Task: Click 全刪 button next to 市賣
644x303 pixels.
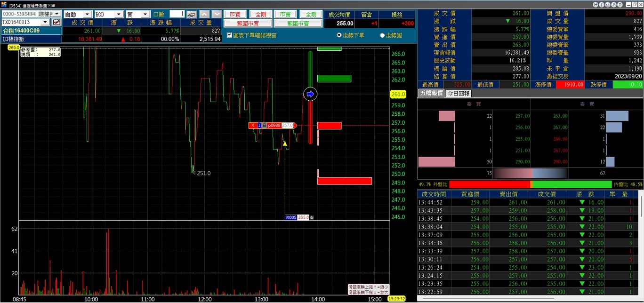Action: (311, 15)
